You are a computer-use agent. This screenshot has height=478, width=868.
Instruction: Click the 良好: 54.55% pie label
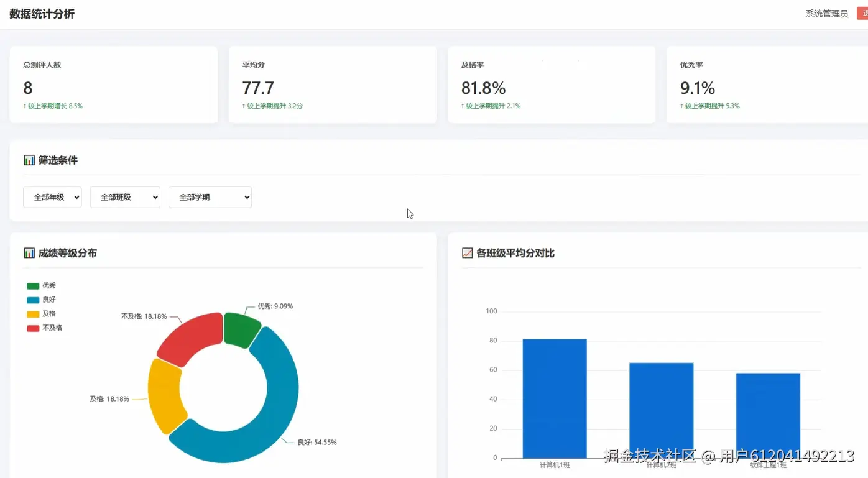click(x=317, y=442)
